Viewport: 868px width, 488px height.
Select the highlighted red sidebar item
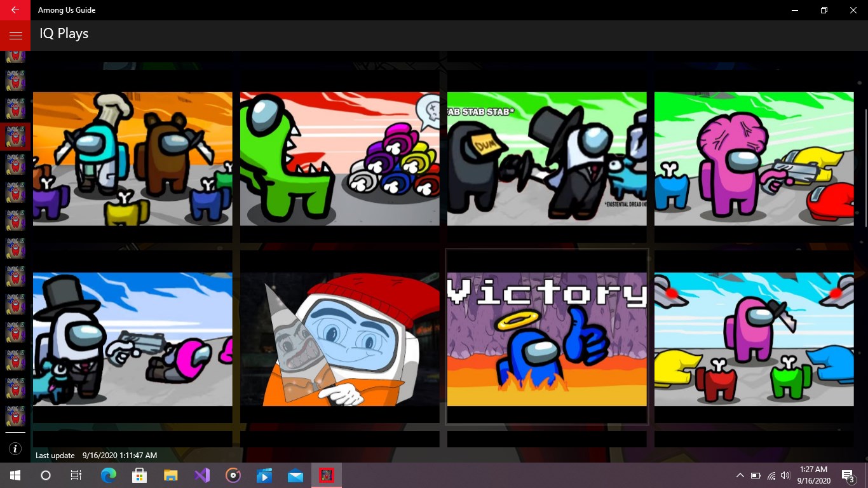coord(15,137)
